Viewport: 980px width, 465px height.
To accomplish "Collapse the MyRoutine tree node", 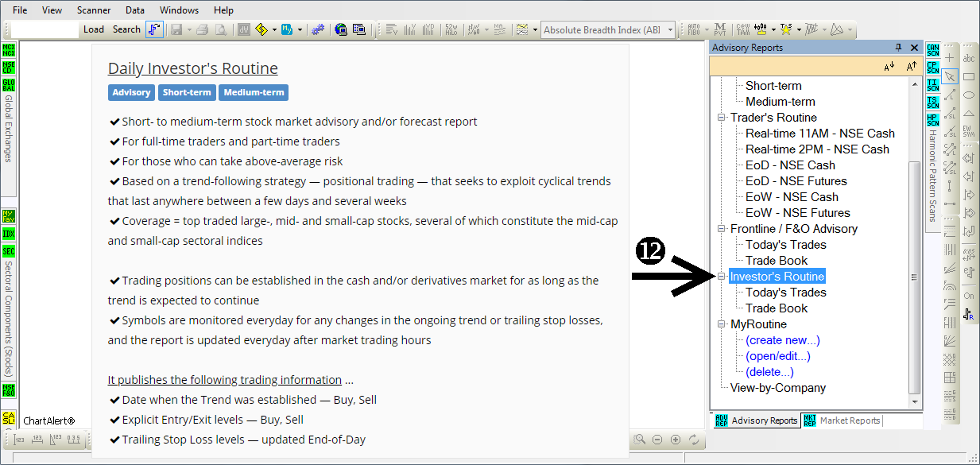I will coord(722,324).
